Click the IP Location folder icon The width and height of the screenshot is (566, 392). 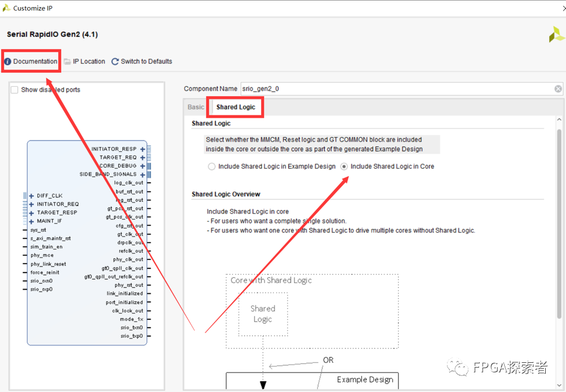[x=67, y=62]
